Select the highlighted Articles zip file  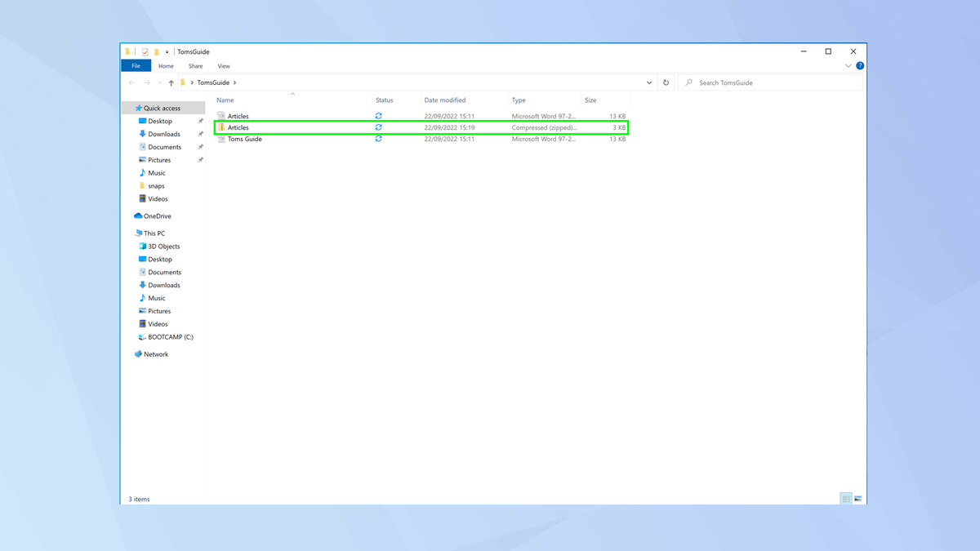(236, 127)
